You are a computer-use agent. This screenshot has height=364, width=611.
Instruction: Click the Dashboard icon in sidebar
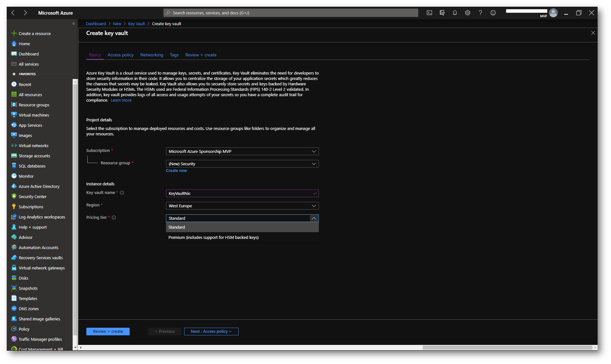(x=14, y=54)
